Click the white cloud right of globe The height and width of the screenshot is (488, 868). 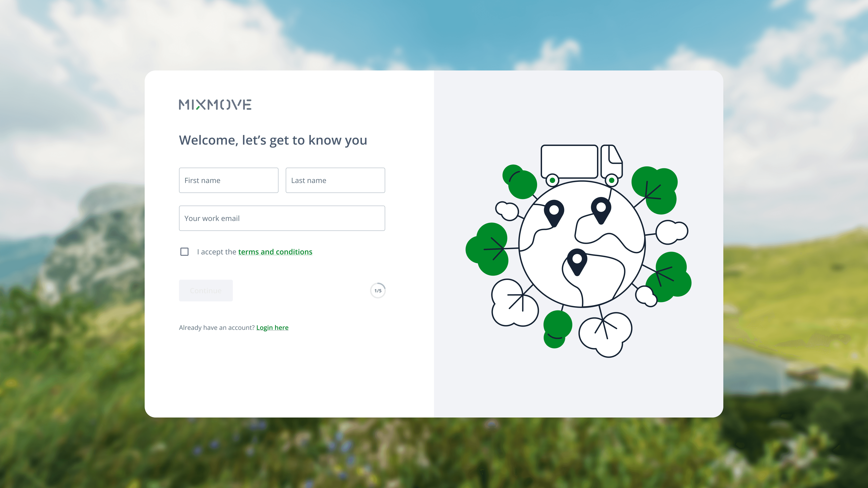pos(672,232)
